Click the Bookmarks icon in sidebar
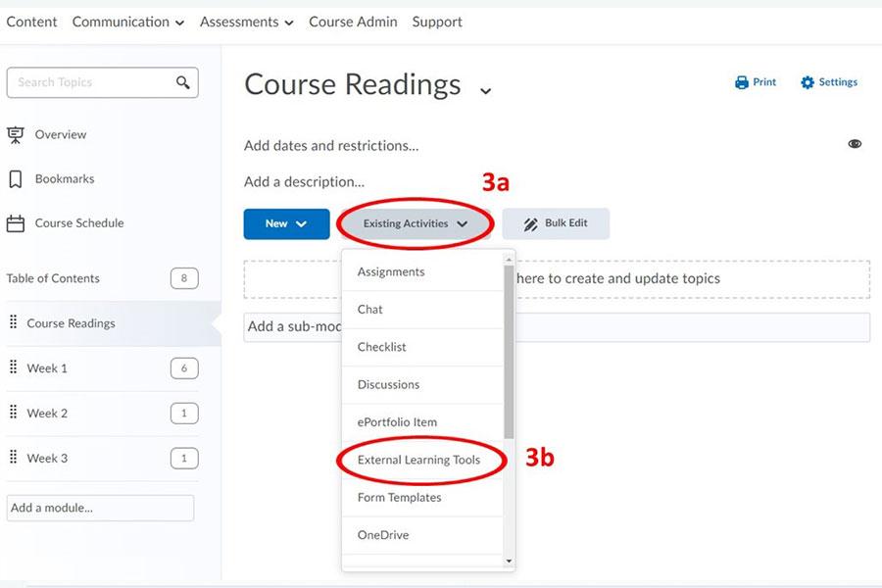This screenshot has width=882, height=588. (x=16, y=179)
